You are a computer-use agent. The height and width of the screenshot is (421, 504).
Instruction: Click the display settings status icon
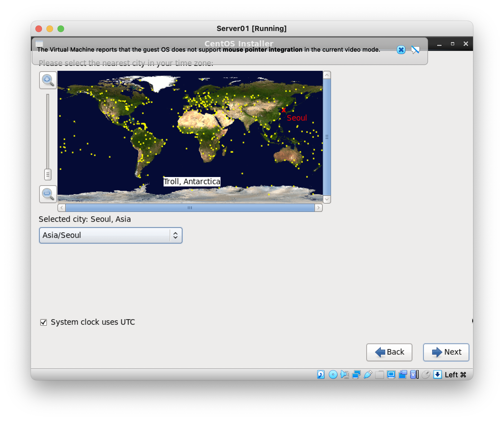click(391, 375)
